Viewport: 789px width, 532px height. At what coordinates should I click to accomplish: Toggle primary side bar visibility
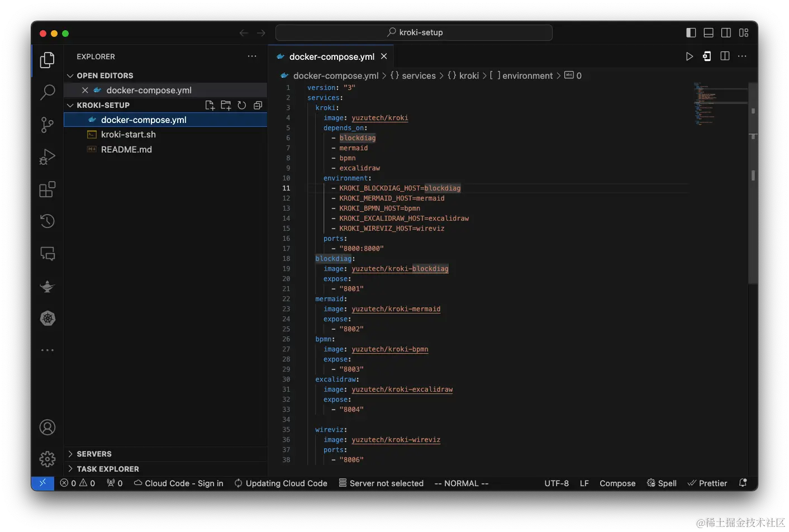pyautogui.click(x=691, y=33)
